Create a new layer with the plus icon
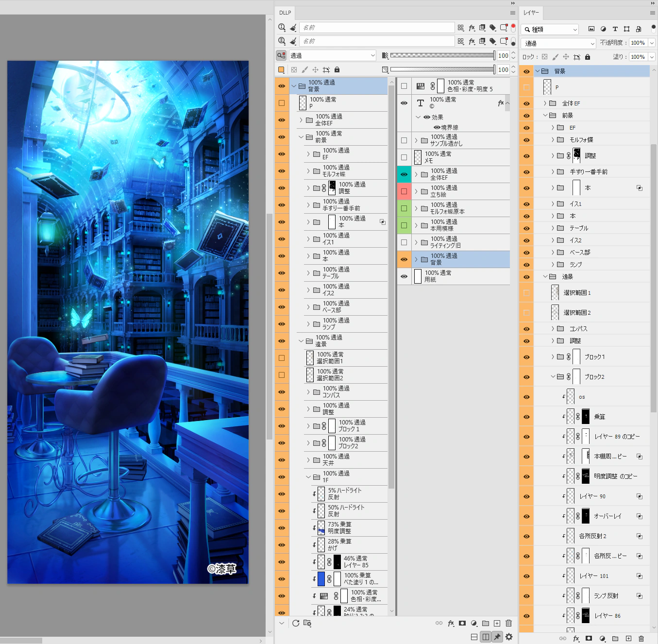Viewport: 658px width, 644px height. click(x=629, y=638)
